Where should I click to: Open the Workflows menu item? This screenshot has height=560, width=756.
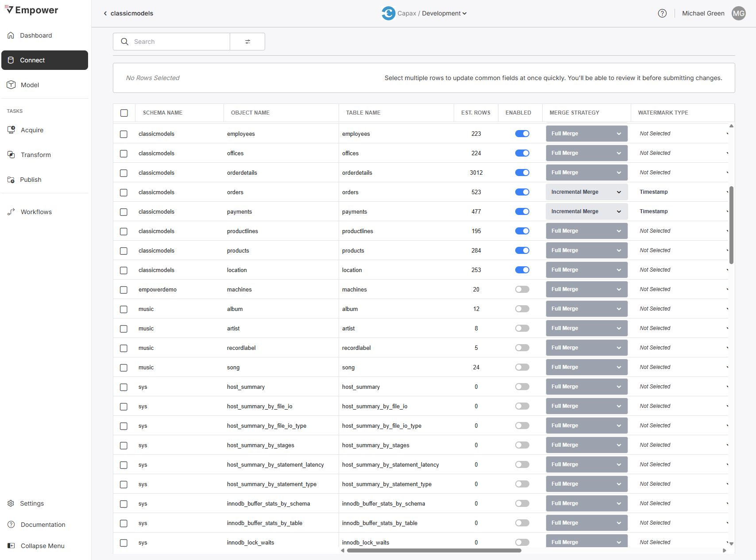tap(45, 212)
